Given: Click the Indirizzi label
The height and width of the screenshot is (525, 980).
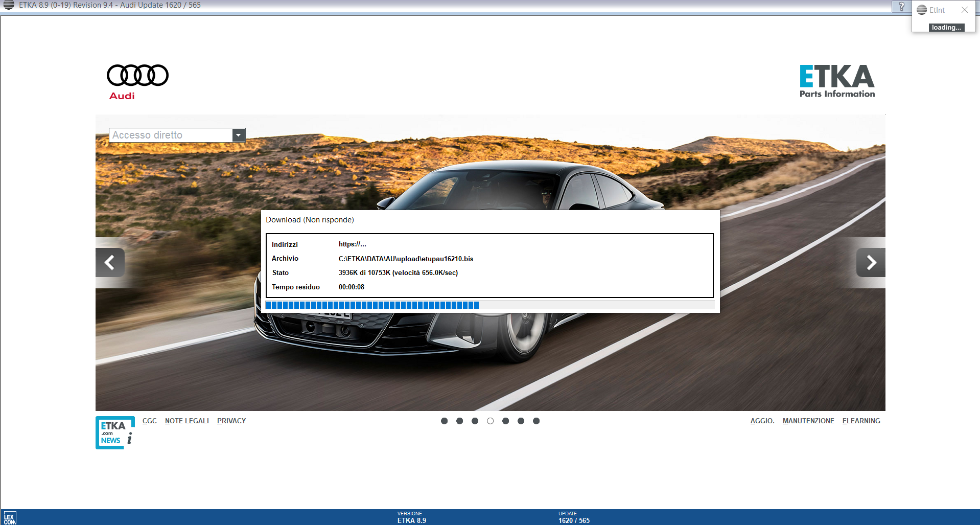Looking at the screenshot, I should [285, 244].
